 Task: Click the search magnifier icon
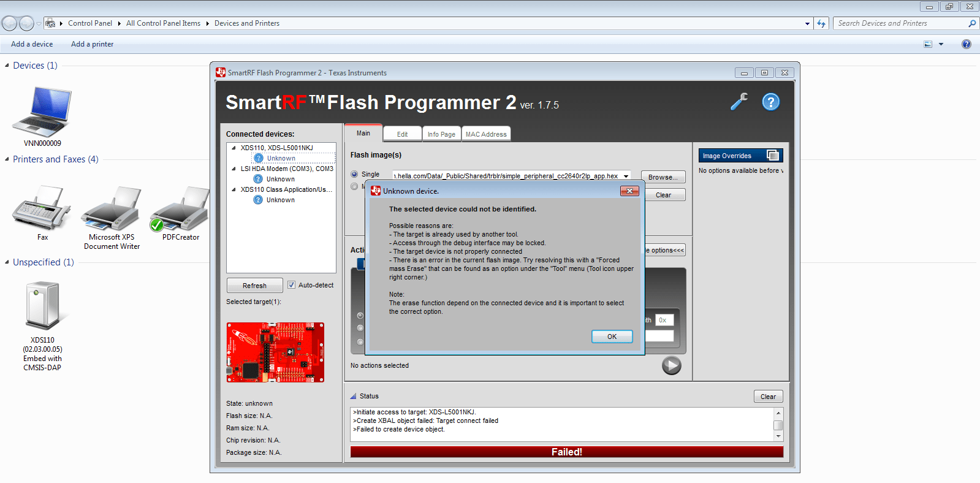pos(971,23)
